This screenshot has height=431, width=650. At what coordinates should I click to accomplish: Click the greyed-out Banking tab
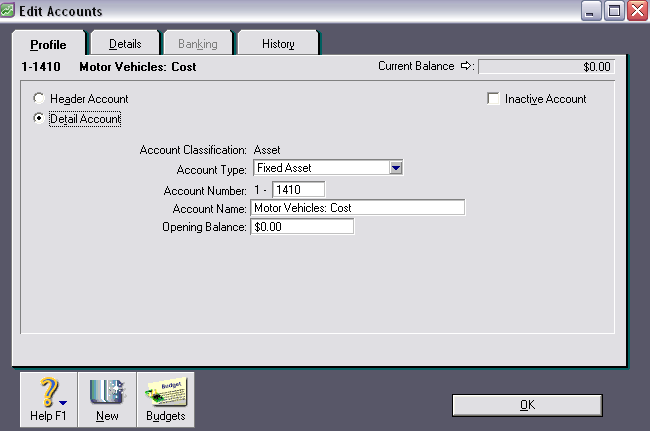[x=198, y=44]
